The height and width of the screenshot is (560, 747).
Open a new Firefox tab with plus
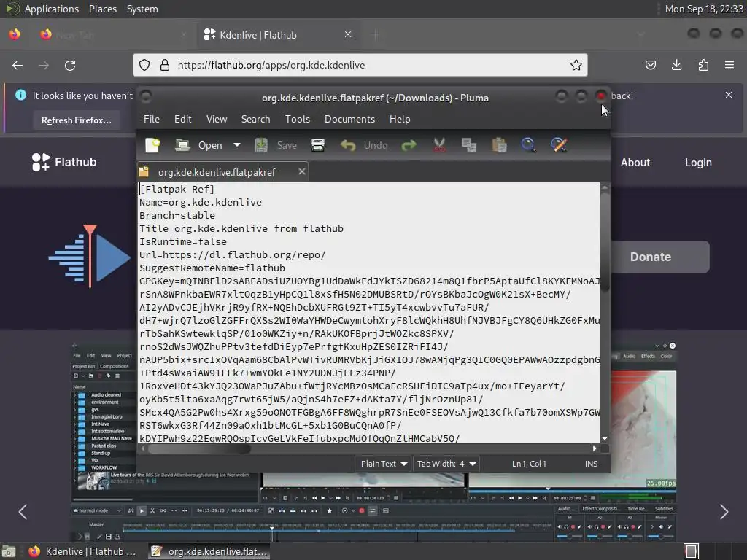coord(376,35)
